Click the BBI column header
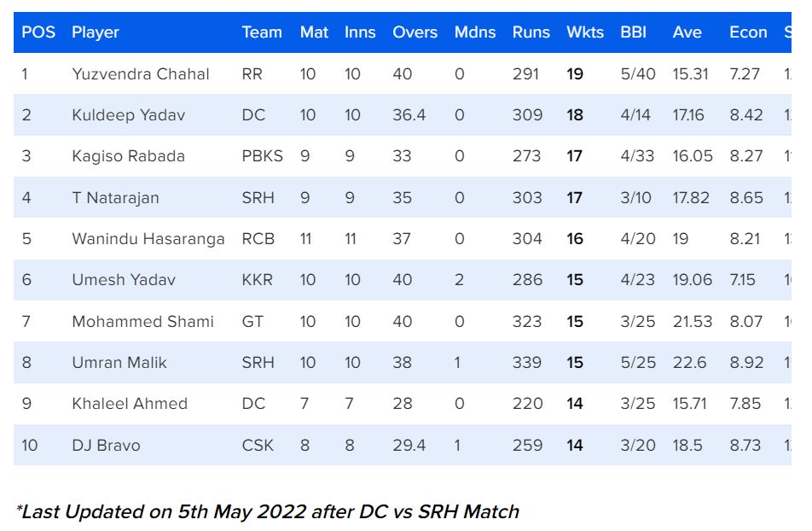 pyautogui.click(x=633, y=32)
